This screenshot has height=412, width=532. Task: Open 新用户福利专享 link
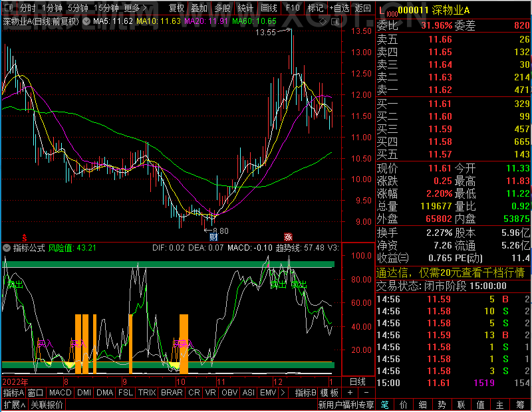346,405
